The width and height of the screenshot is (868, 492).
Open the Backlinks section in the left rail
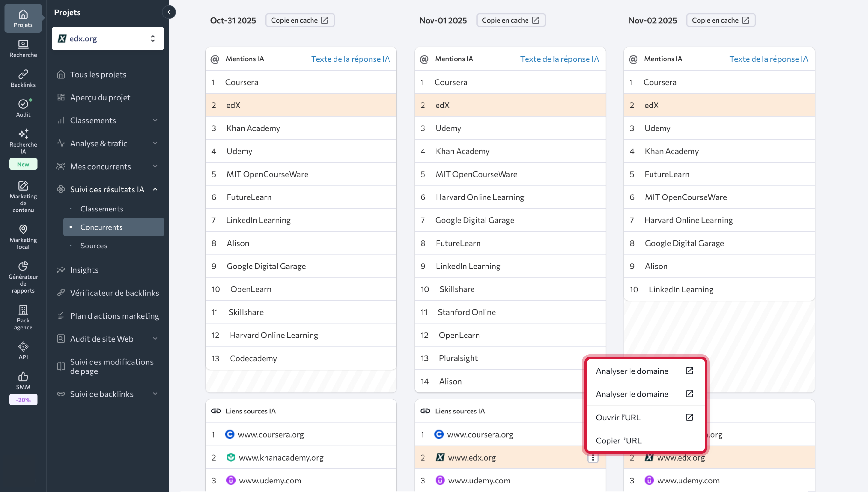pyautogui.click(x=23, y=78)
